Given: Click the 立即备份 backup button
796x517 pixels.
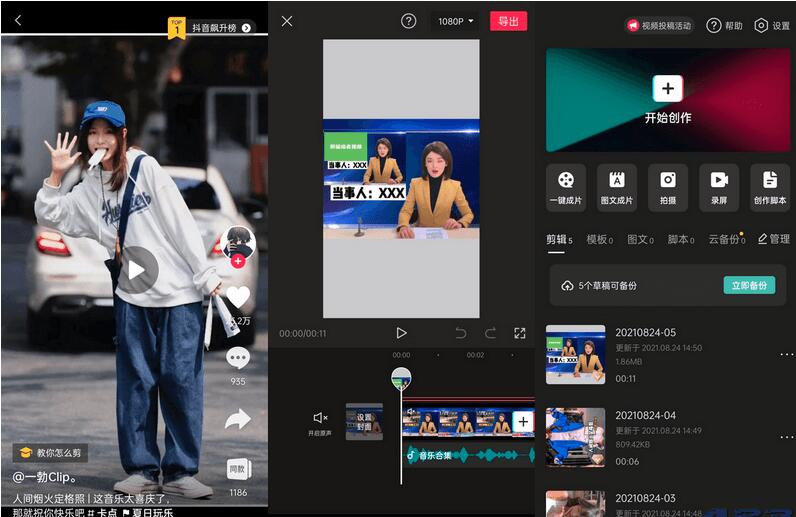Looking at the screenshot, I should click(749, 285).
